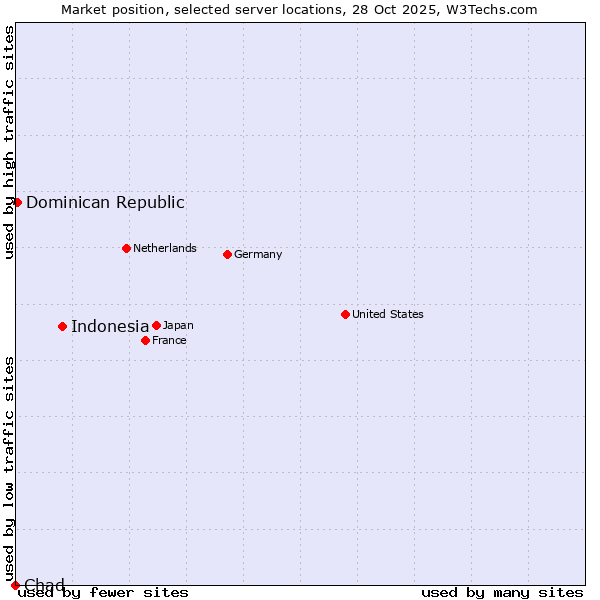Viewport: 600px width, 600px height.
Task: Click the Netherlands text label
Action: pyautogui.click(x=165, y=248)
